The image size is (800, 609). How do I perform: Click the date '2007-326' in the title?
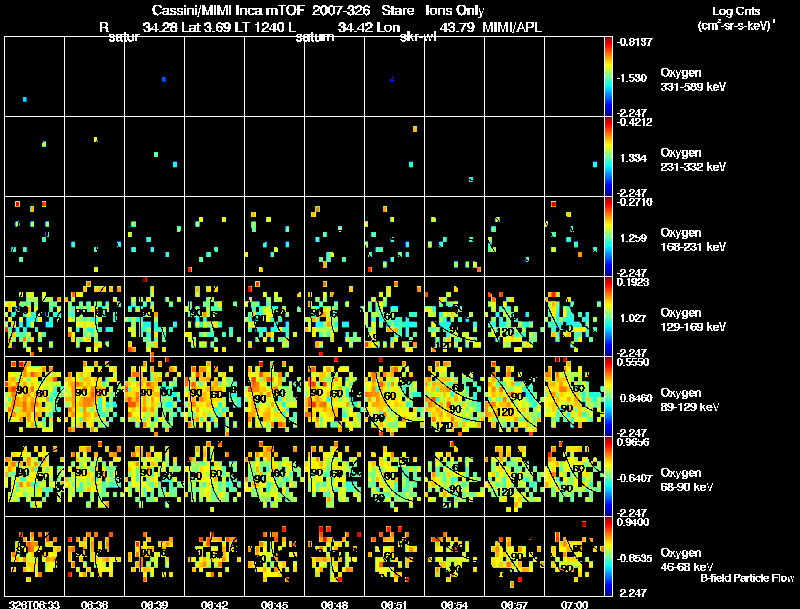[x=341, y=11]
